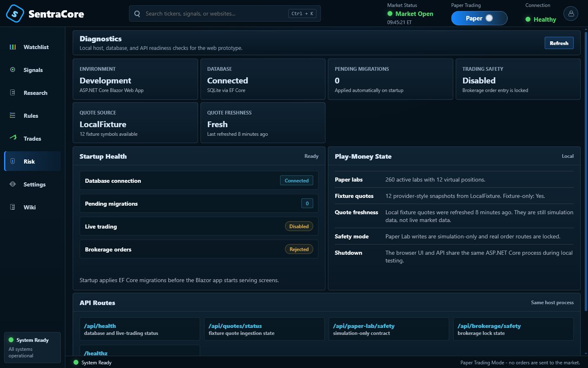Click the SentraCore logo icon
Viewport: 588px width, 368px height.
(x=15, y=13)
